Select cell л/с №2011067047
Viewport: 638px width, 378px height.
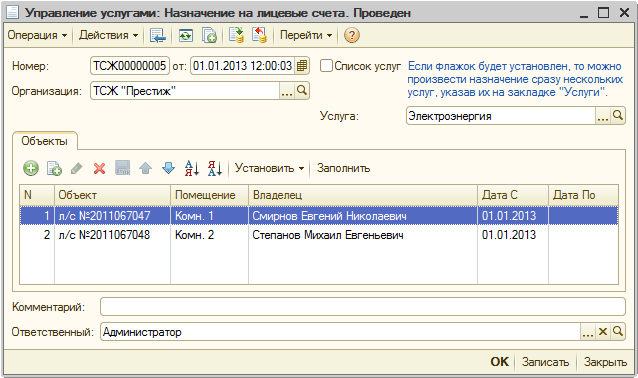tap(112, 216)
